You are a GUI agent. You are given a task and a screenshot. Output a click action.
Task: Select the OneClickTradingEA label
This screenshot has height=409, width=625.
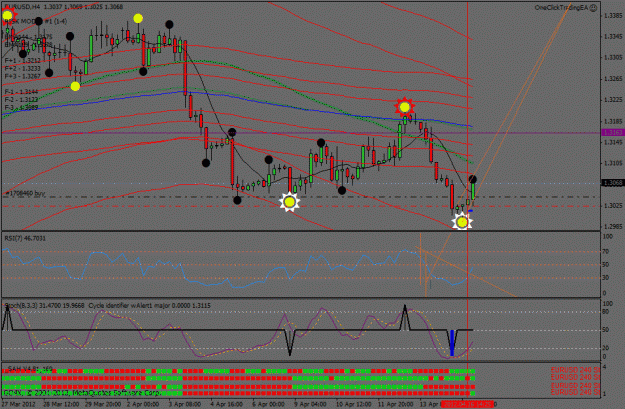(561, 8)
